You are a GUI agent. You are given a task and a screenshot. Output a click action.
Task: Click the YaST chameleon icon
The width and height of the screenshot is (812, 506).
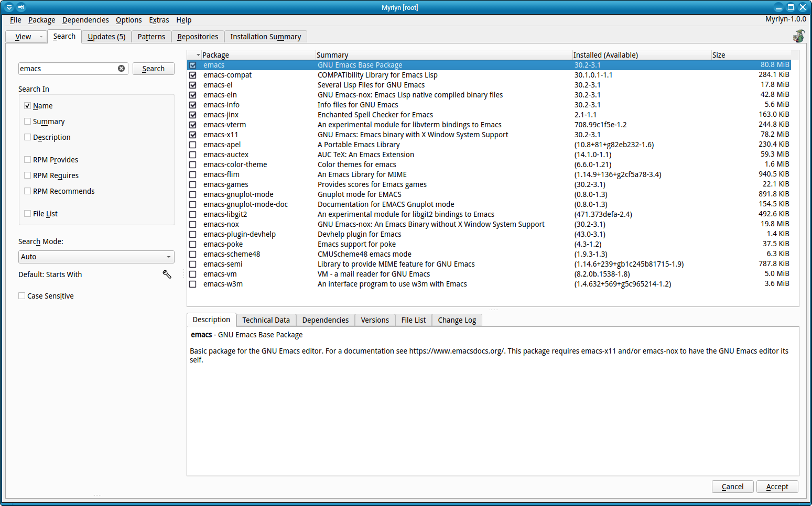click(798, 36)
